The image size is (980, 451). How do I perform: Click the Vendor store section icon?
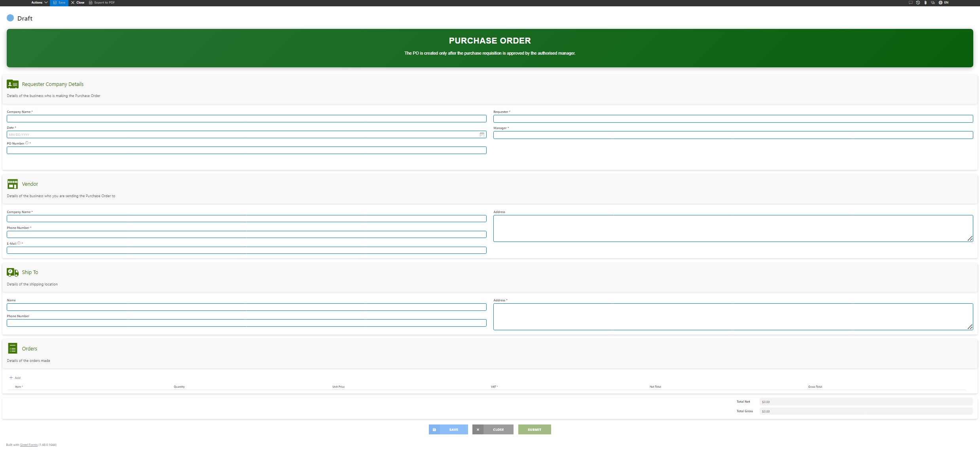(x=13, y=184)
